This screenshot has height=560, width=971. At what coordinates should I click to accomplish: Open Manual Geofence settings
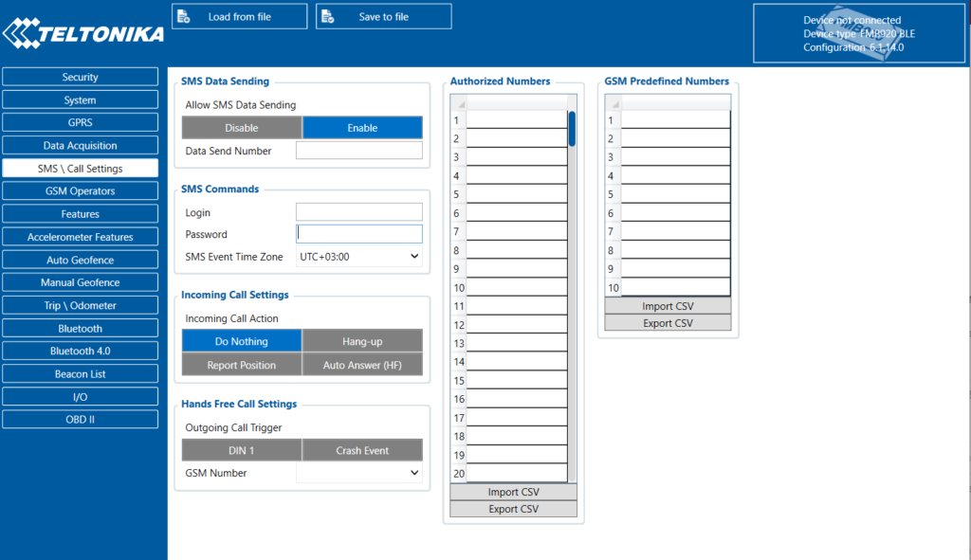coord(80,282)
